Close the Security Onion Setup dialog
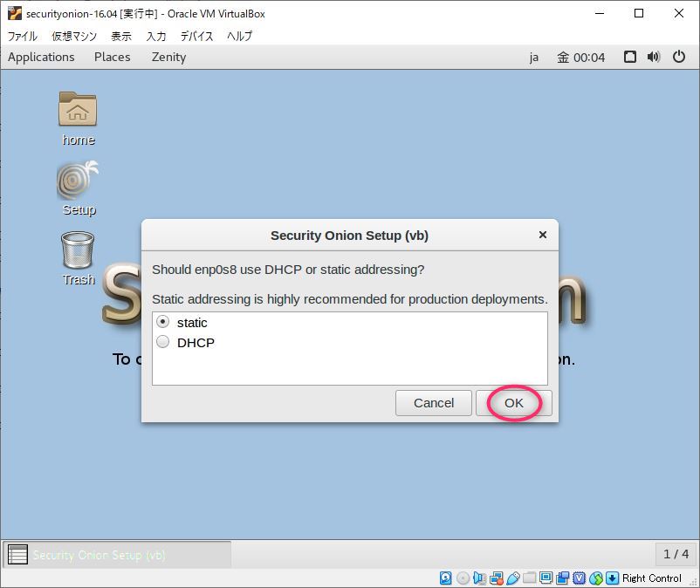Screen dimensions: 700x588 [x=542, y=235]
